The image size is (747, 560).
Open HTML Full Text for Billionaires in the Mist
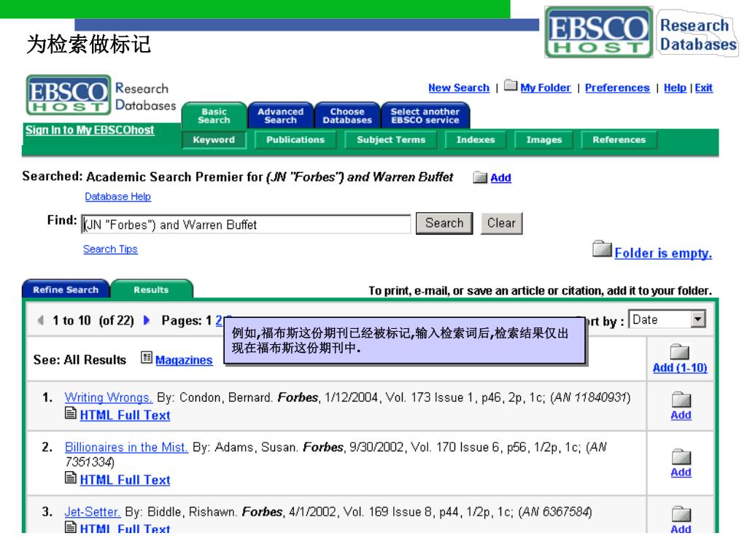point(125,480)
